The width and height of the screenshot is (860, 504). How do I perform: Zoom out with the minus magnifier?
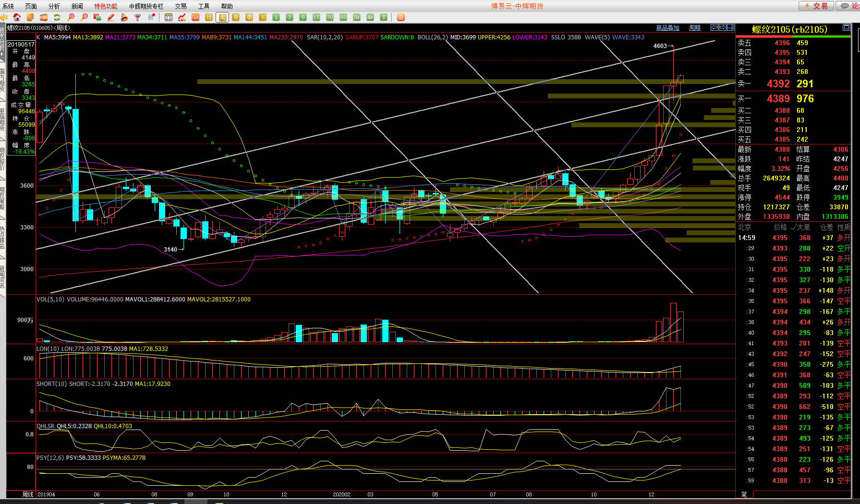85,17
